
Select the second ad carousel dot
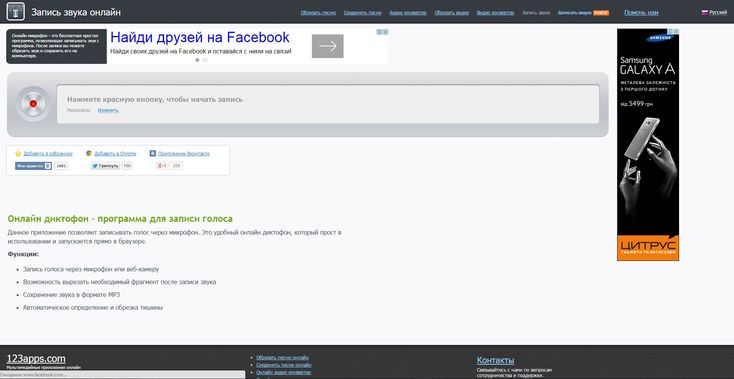pyautogui.click(x=205, y=60)
